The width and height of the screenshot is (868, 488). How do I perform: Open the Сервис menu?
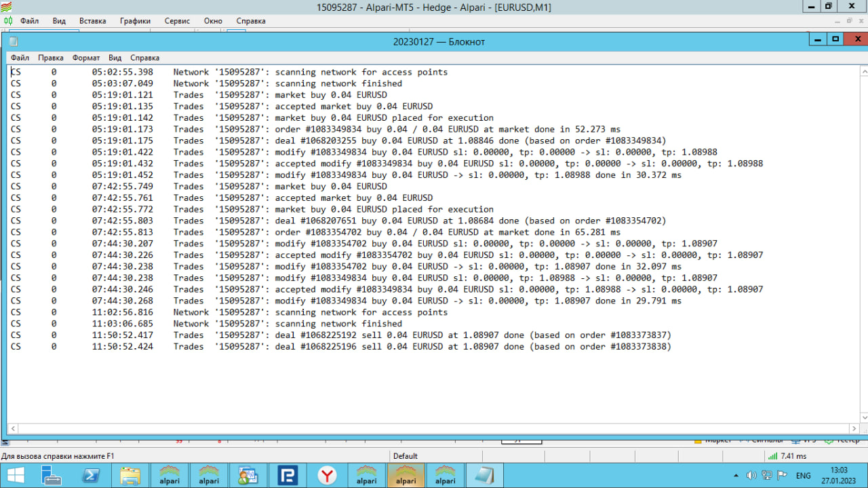pyautogui.click(x=177, y=21)
